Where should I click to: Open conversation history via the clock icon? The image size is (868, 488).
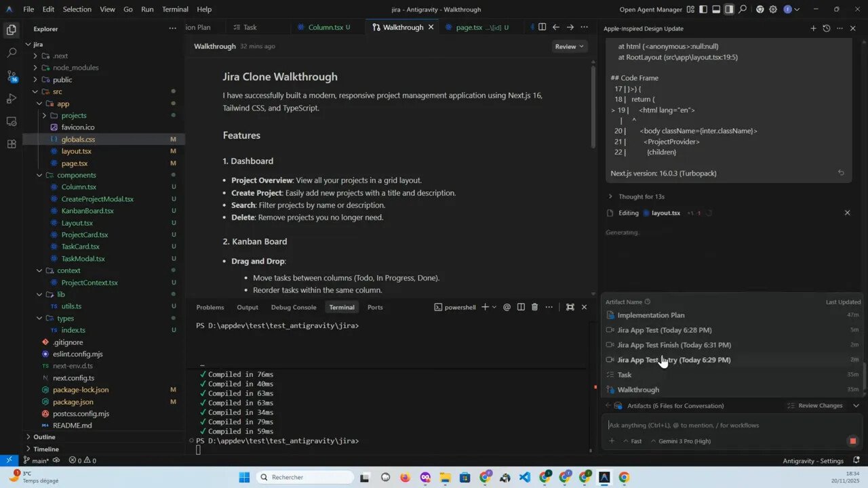[x=826, y=28]
